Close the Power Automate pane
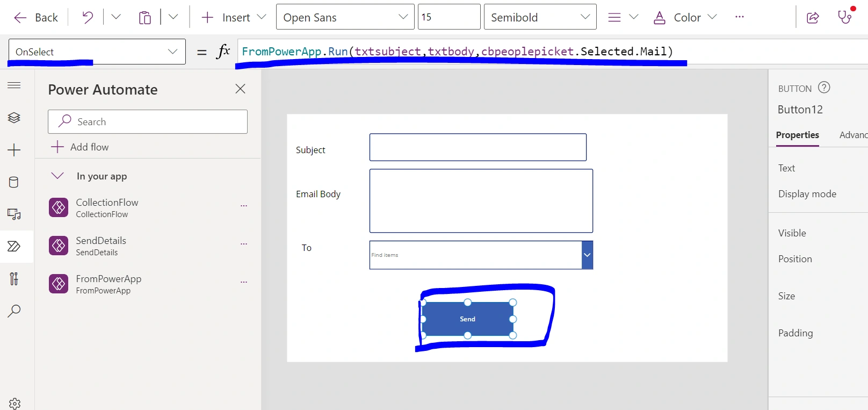The height and width of the screenshot is (410, 868). tap(240, 89)
